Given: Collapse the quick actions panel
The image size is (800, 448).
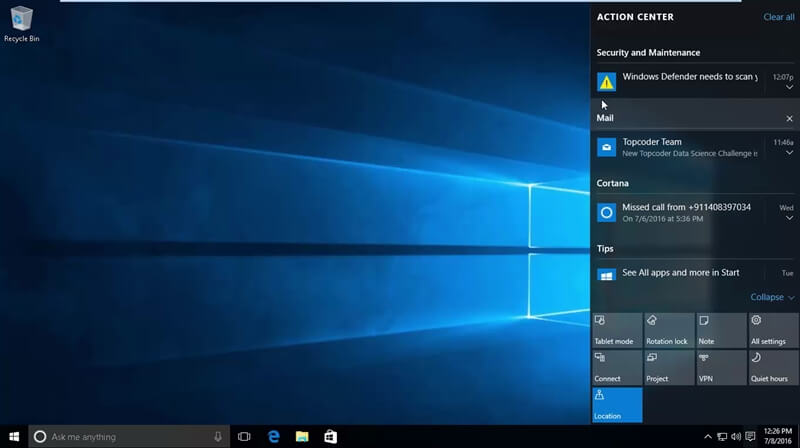Looking at the screenshot, I should click(772, 297).
